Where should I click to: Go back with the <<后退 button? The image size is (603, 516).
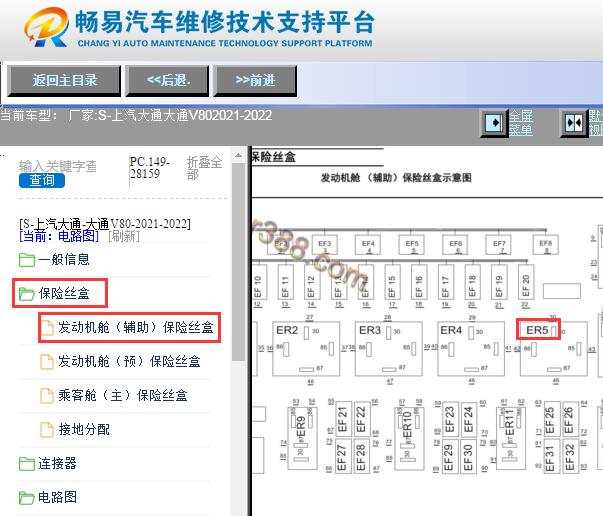pyautogui.click(x=168, y=81)
